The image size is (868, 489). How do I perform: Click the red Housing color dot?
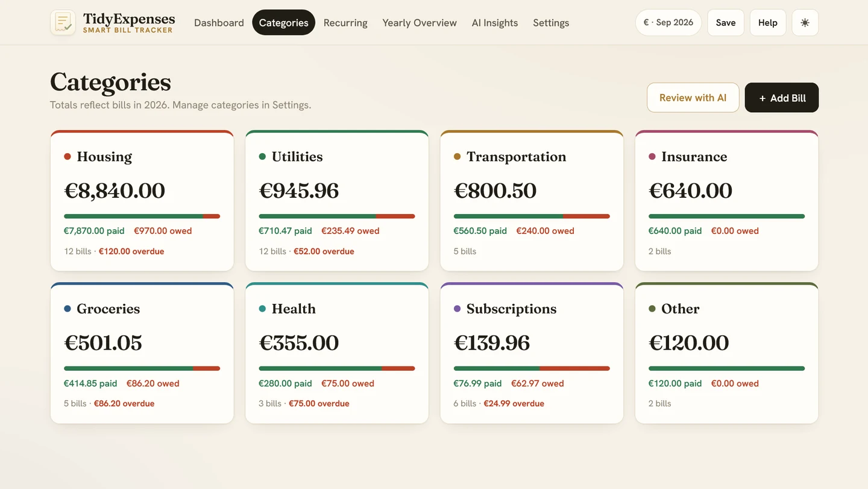tap(68, 157)
